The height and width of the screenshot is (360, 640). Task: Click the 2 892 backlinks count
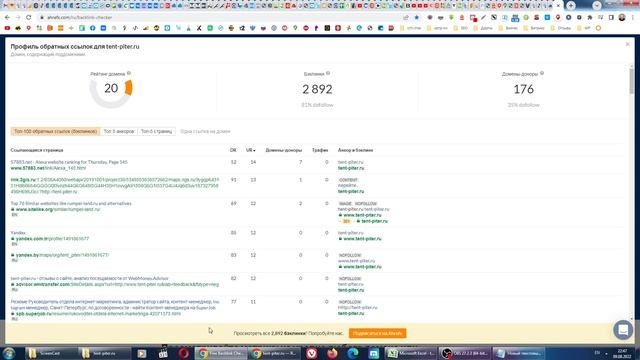(x=317, y=89)
